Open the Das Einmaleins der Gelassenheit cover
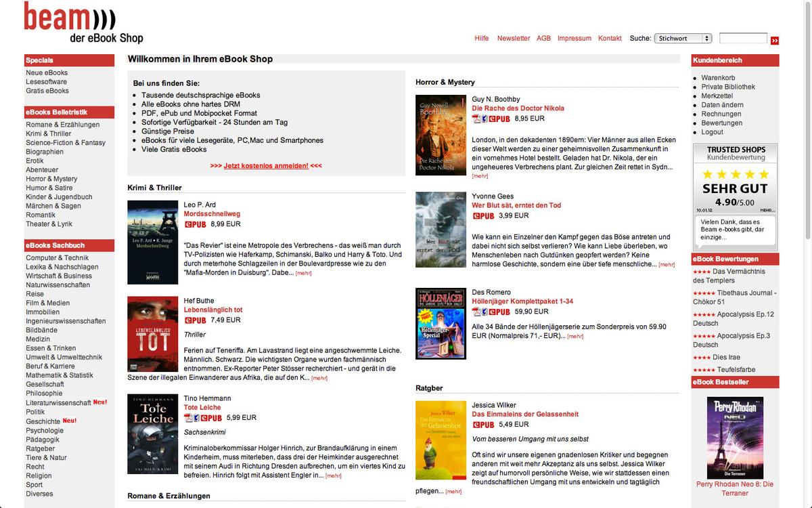Viewport: 812px width, 508px height. tap(441, 440)
